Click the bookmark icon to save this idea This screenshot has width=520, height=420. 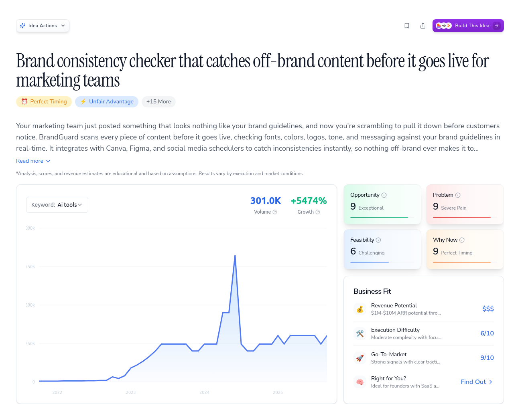click(x=406, y=25)
